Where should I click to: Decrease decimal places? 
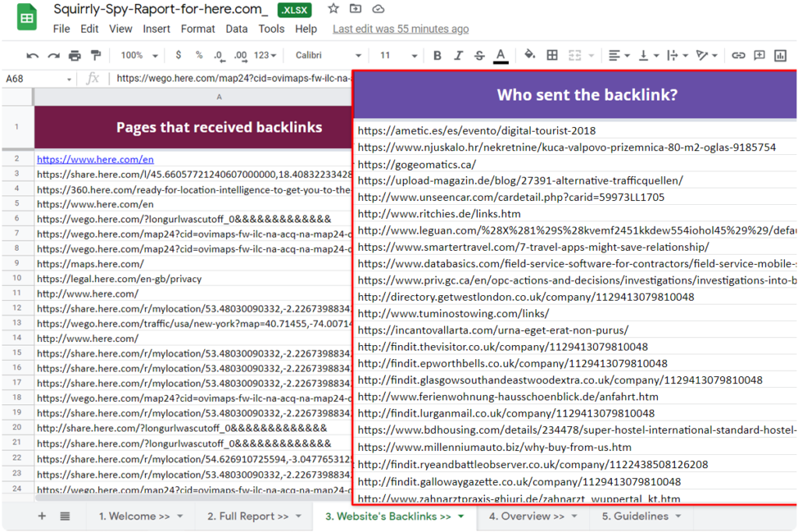(x=219, y=55)
